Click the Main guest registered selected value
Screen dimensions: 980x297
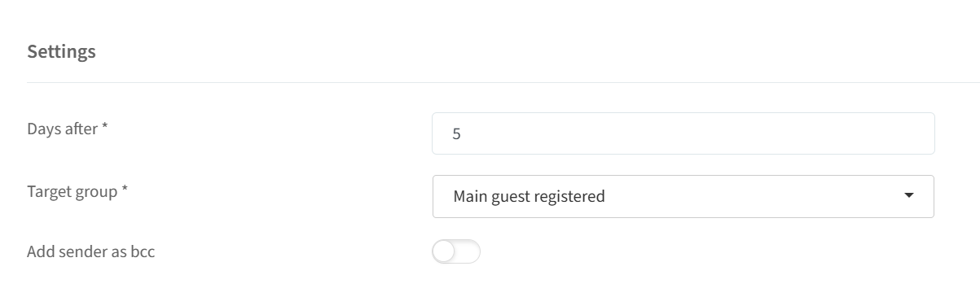[529, 196]
